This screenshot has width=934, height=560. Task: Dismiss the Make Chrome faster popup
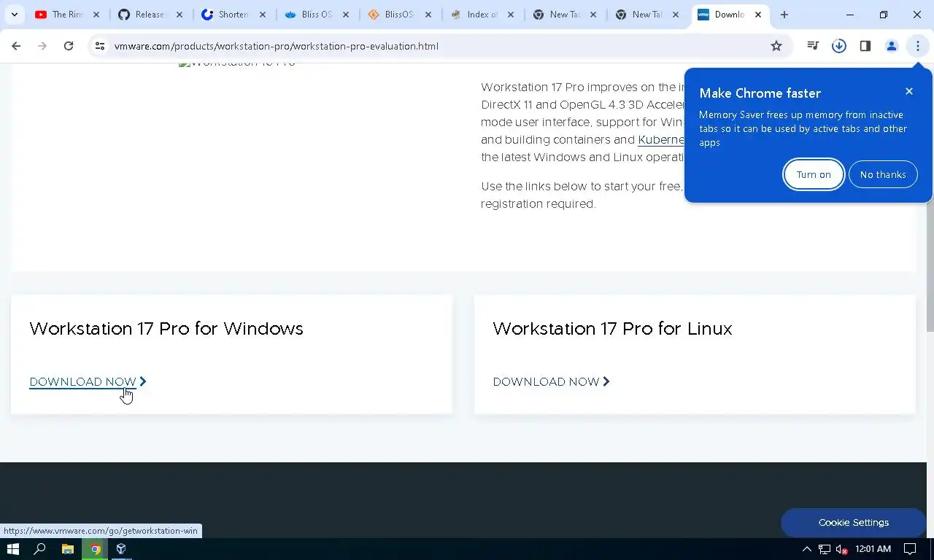pos(908,91)
